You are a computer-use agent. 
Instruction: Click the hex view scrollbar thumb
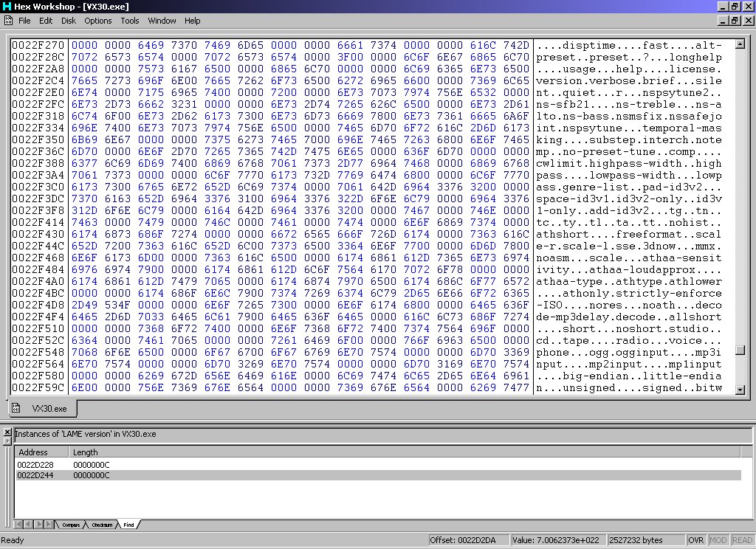[x=740, y=351]
